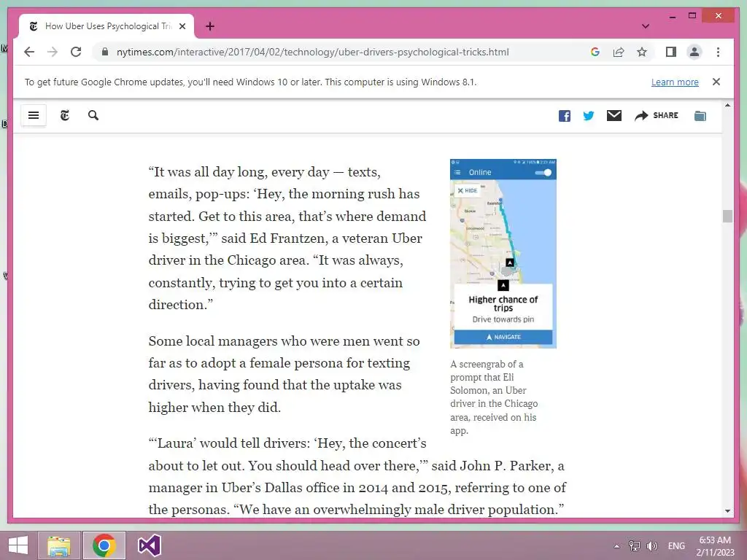Change the ENG input language
Viewport: 747px width, 560px height.
tap(676, 545)
